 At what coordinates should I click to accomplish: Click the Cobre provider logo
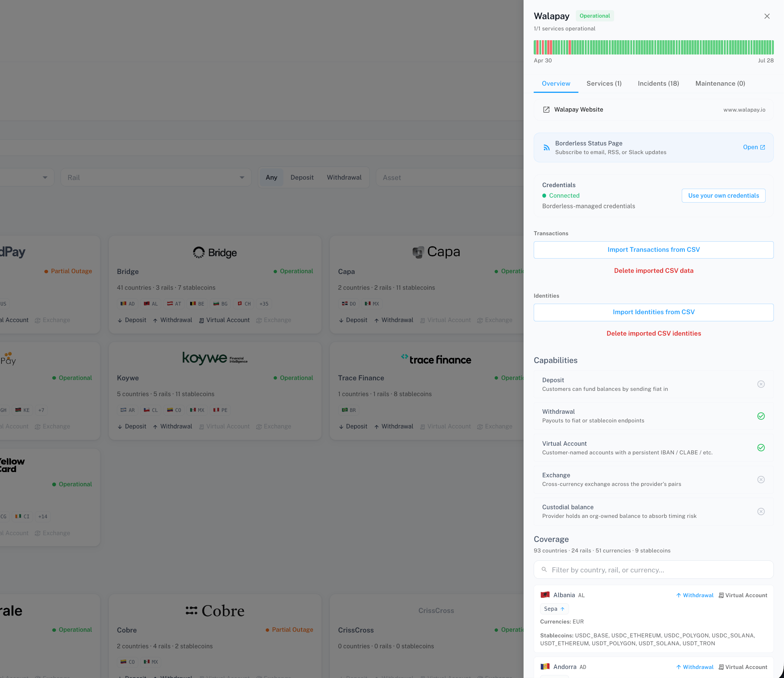click(215, 610)
